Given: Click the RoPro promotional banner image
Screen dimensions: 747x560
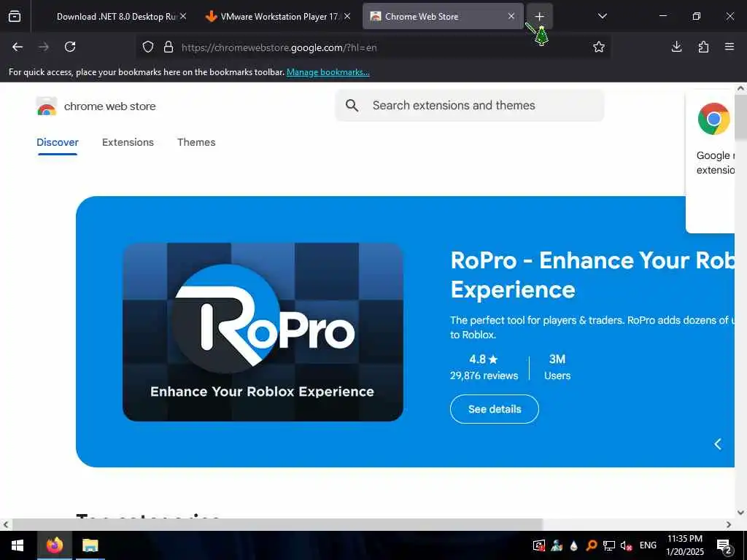Looking at the screenshot, I should 263,332.
